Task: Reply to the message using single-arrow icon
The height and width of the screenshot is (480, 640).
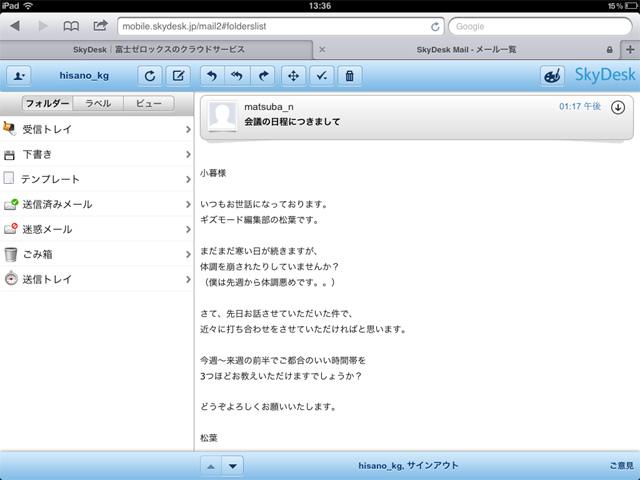Action: pos(211,75)
